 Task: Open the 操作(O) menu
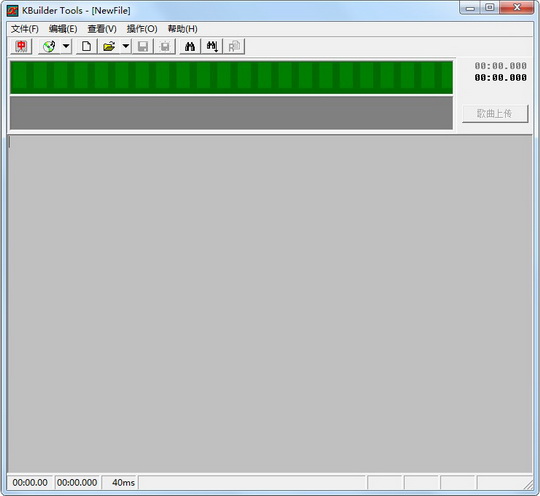142,29
